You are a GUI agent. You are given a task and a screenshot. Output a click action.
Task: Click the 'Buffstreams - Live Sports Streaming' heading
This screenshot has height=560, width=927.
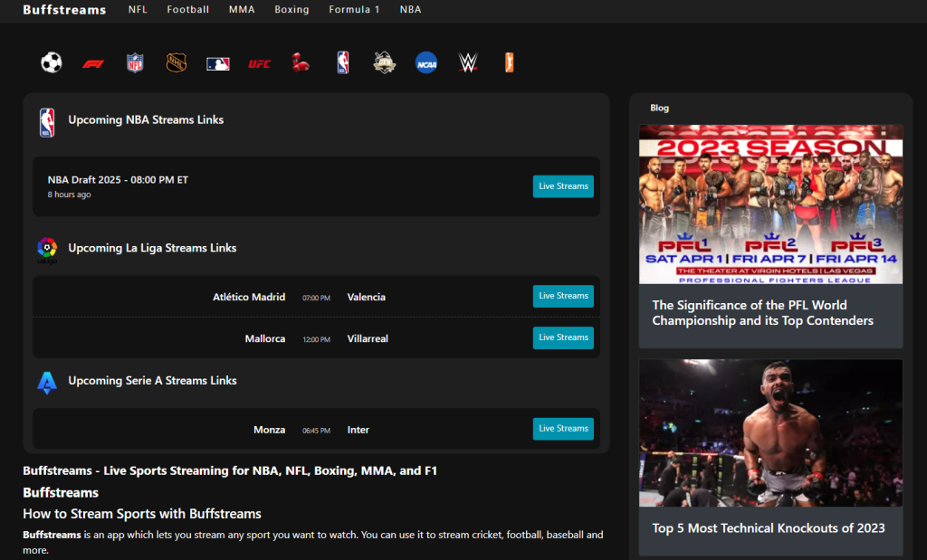tap(230, 470)
